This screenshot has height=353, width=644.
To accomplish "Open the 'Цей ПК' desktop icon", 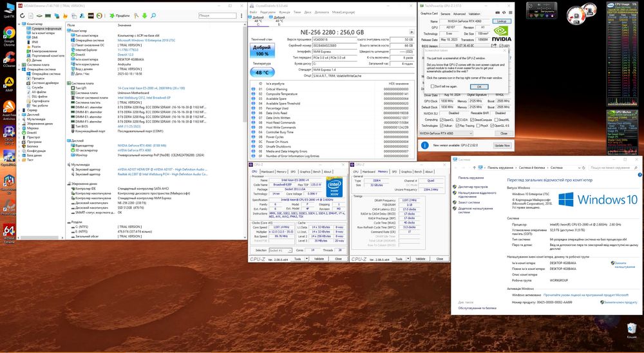I will click(8, 10).
